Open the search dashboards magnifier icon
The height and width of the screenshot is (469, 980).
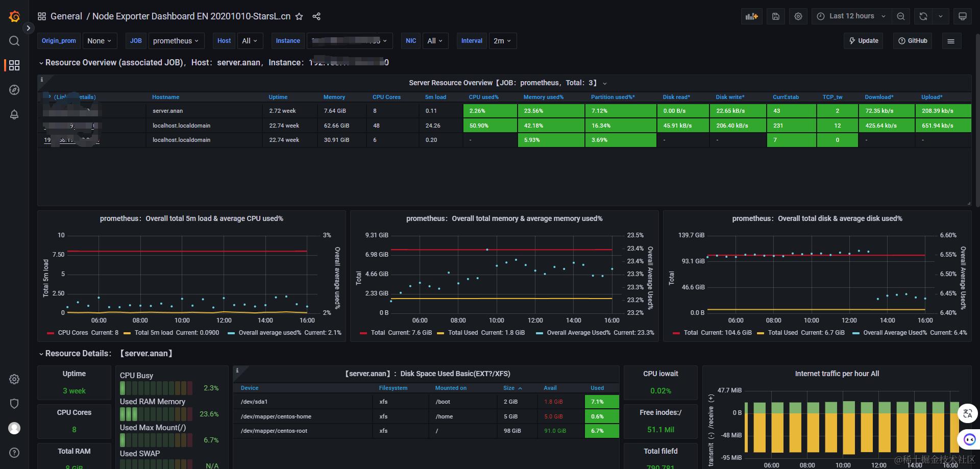(14, 41)
